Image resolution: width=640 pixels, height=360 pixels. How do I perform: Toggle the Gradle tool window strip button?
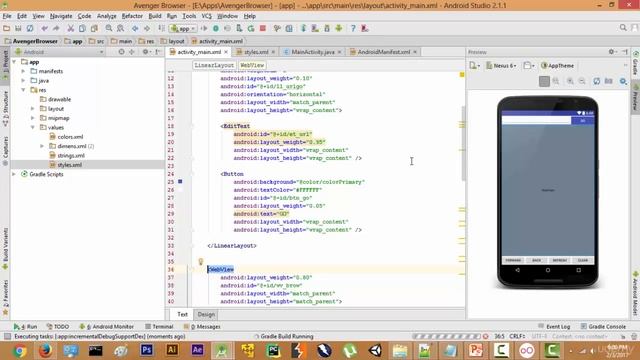click(x=636, y=63)
